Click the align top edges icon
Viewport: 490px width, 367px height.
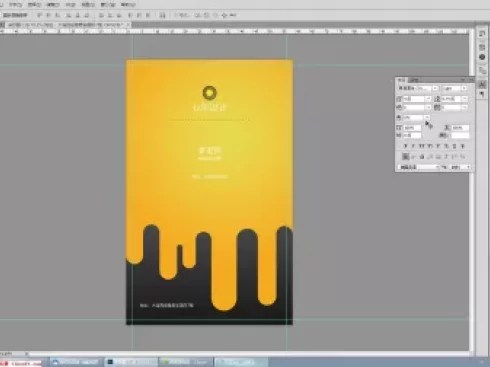tap(39, 15)
